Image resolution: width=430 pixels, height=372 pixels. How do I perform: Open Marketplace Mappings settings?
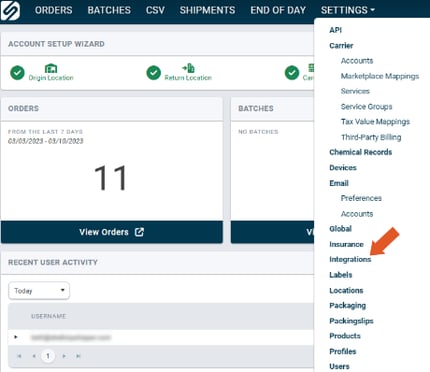click(380, 76)
